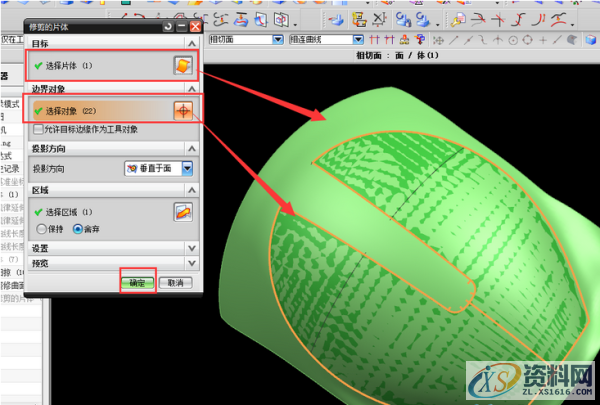Open the 相连曲线 curve rule dropdown
600x405 pixels.
pos(358,40)
